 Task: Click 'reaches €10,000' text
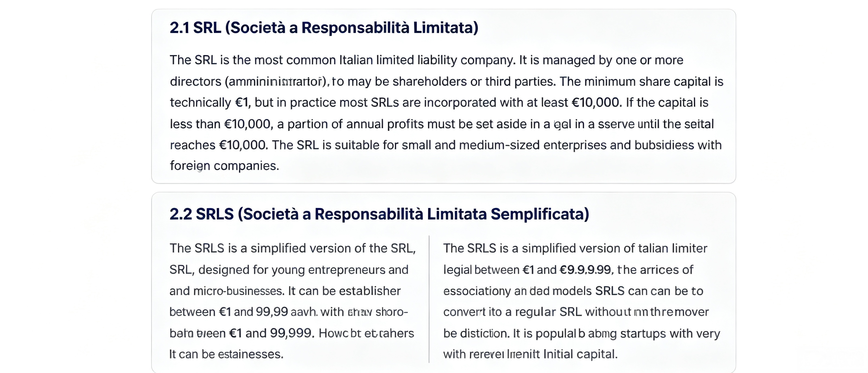click(219, 145)
